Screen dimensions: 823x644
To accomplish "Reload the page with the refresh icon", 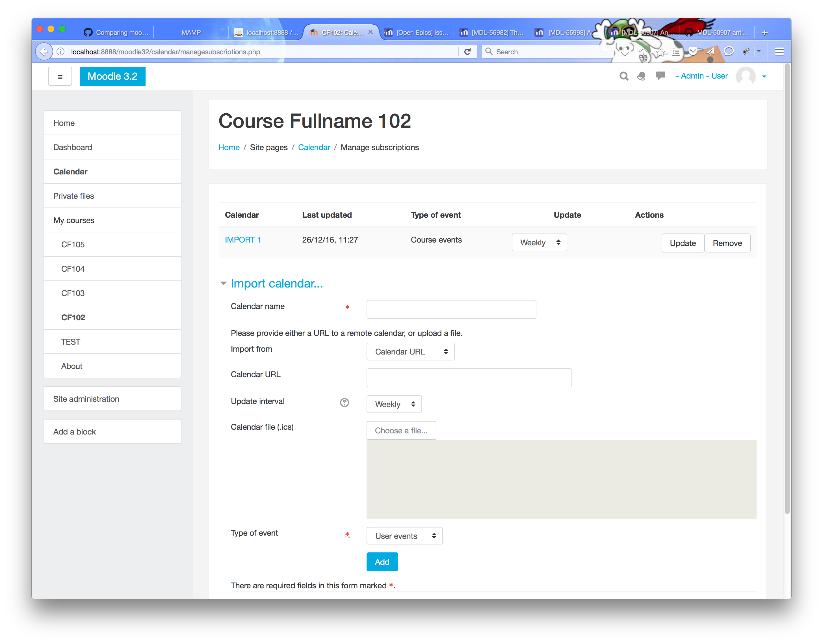I will click(x=467, y=52).
